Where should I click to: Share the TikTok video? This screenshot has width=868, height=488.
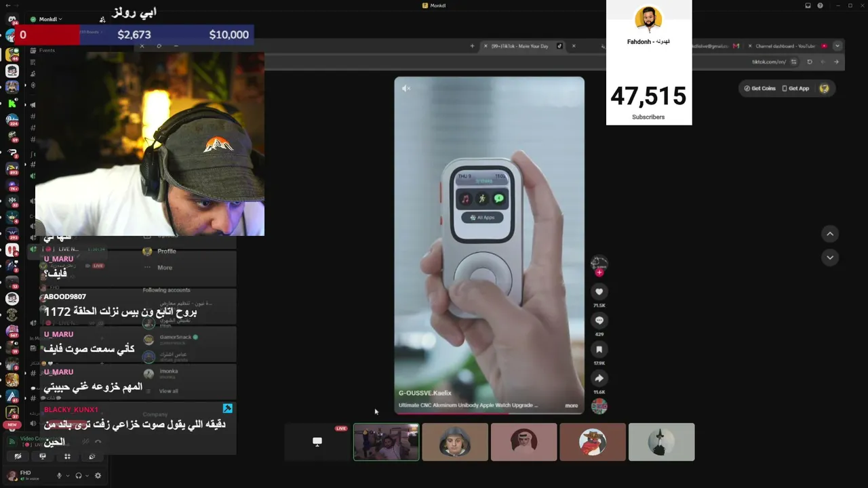click(x=599, y=379)
